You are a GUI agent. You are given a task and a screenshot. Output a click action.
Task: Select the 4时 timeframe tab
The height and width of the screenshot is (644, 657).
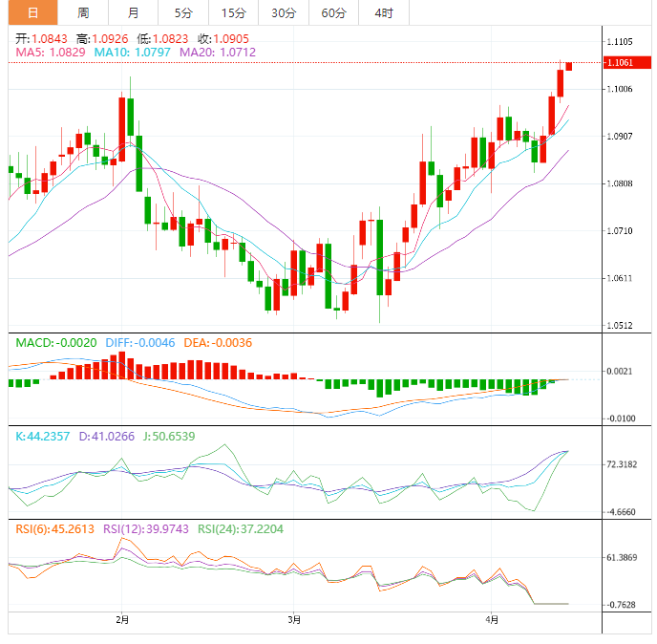384,12
